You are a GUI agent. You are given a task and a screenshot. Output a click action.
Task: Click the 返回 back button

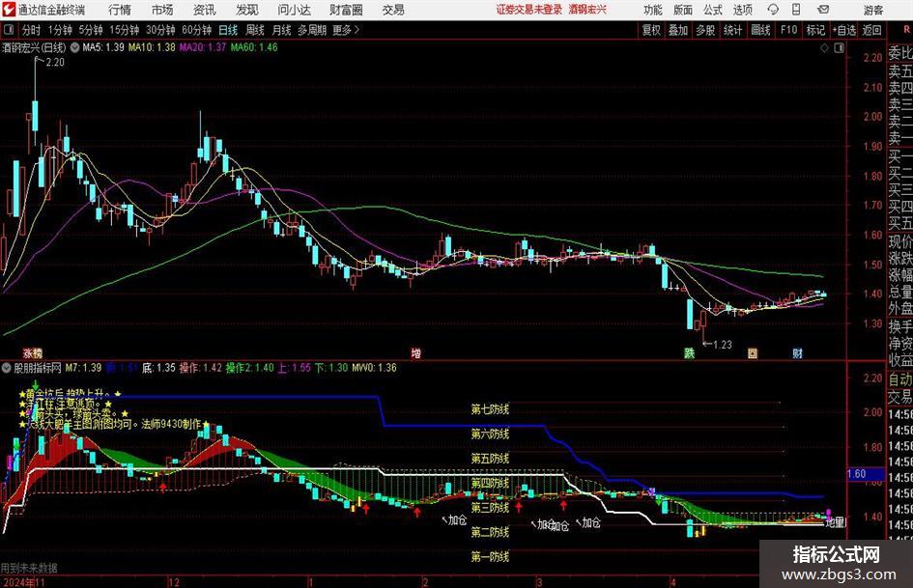pyautogui.click(x=871, y=30)
